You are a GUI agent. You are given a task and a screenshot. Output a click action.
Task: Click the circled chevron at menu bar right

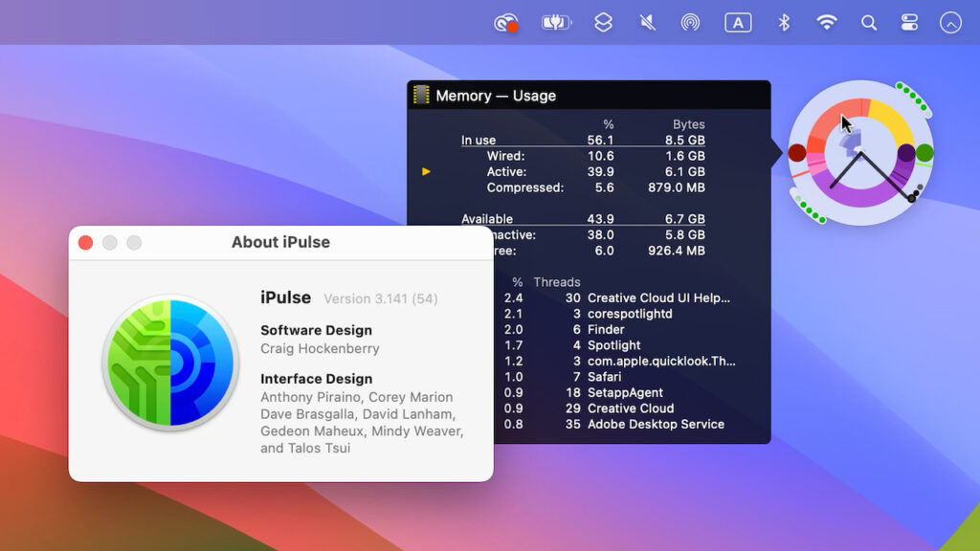tap(951, 22)
